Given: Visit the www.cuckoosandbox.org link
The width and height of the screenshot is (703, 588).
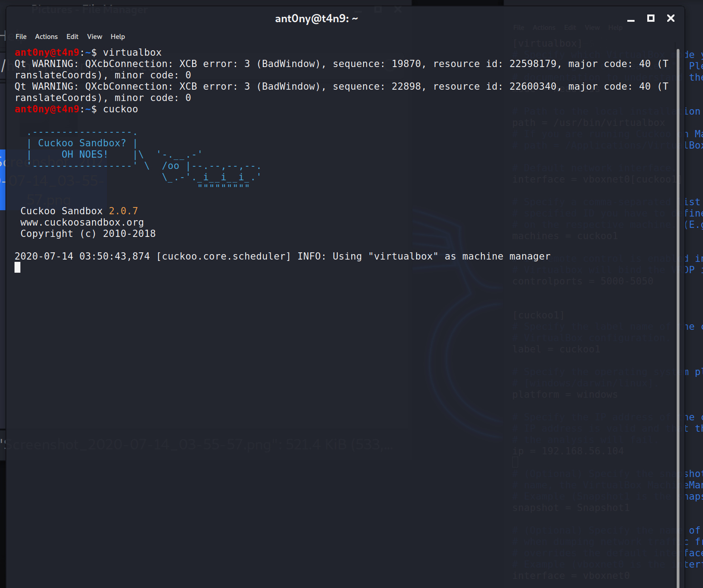Looking at the screenshot, I should point(82,222).
